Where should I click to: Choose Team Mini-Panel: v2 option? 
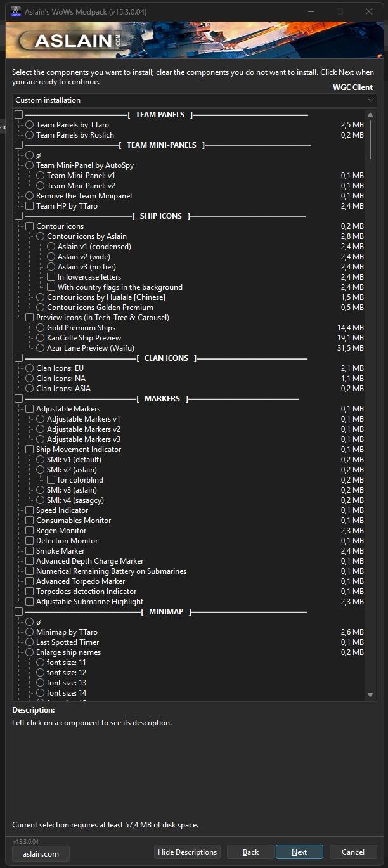[x=40, y=186]
